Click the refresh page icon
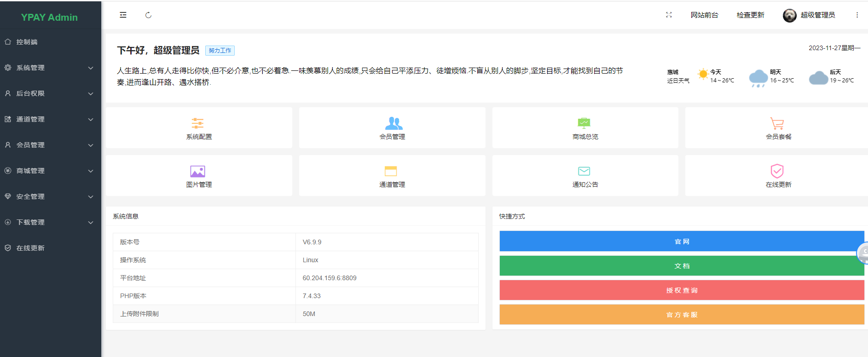The height and width of the screenshot is (357, 868). click(x=148, y=15)
